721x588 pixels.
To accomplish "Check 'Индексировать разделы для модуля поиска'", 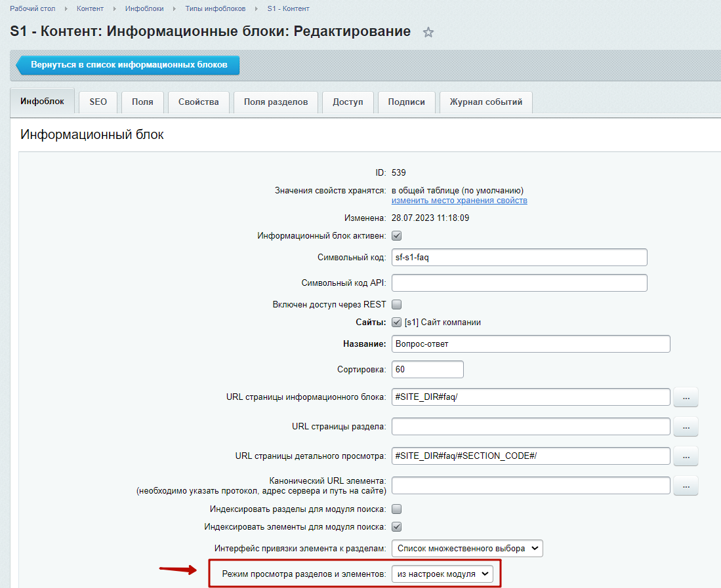I will point(396,509).
